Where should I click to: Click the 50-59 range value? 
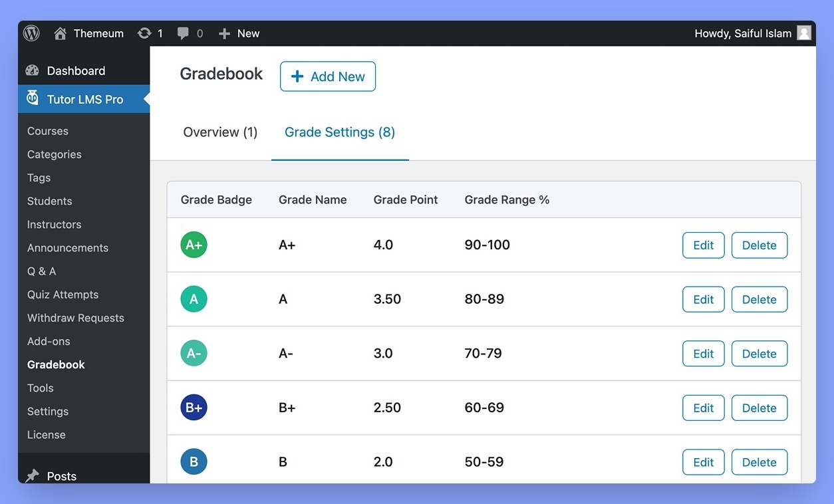coord(484,462)
